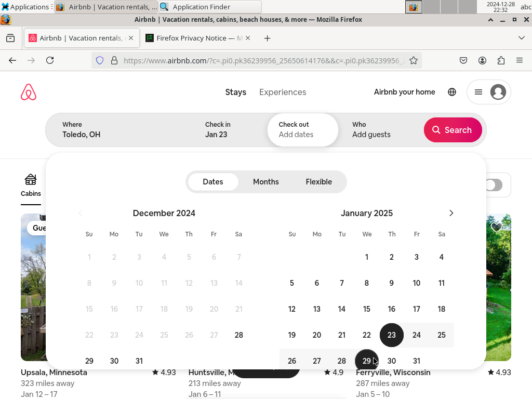Click workspace switcher first workspace
The height and width of the screenshot is (399, 532).
tap(414, 7)
